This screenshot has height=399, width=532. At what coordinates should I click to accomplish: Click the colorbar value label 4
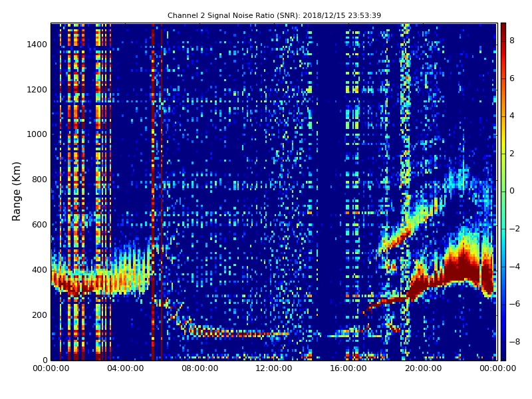coord(512,116)
